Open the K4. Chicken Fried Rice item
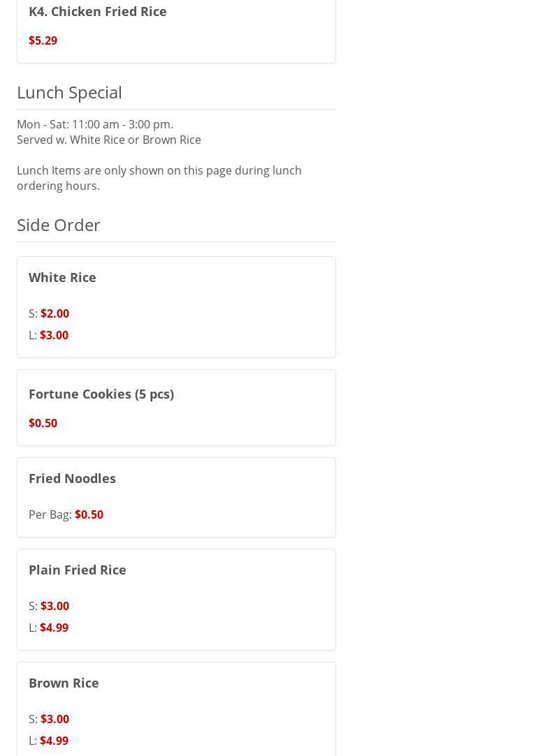 pos(97,11)
